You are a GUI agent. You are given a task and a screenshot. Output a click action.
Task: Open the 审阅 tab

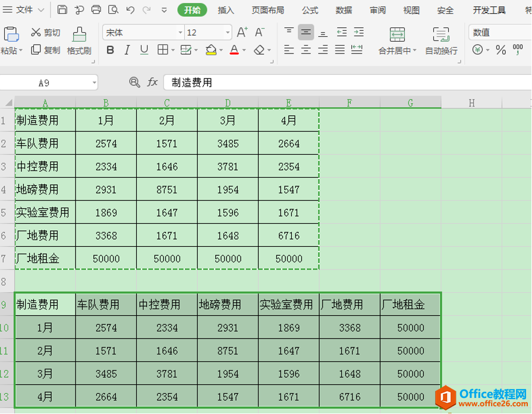pyautogui.click(x=377, y=10)
